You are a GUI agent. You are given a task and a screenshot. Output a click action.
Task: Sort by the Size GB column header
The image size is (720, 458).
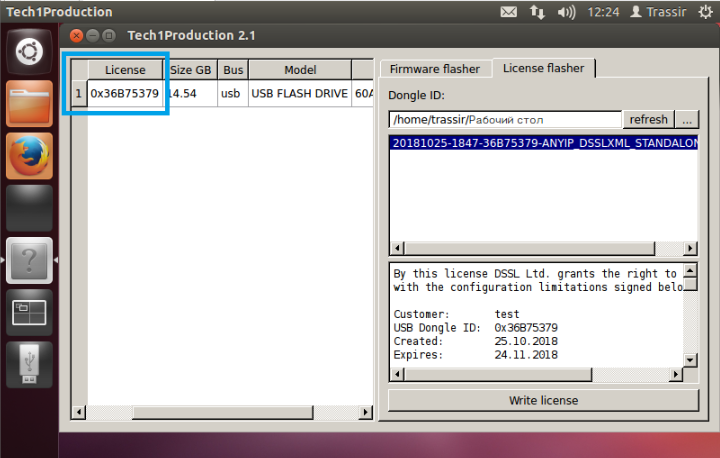point(190,70)
